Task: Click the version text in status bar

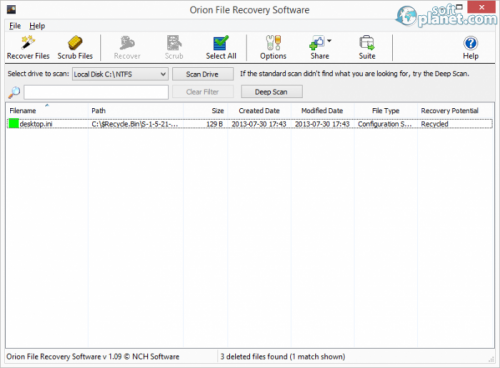Action: (93, 357)
